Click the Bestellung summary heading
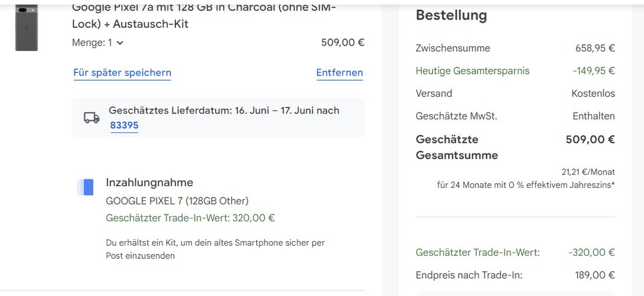 coord(451,15)
